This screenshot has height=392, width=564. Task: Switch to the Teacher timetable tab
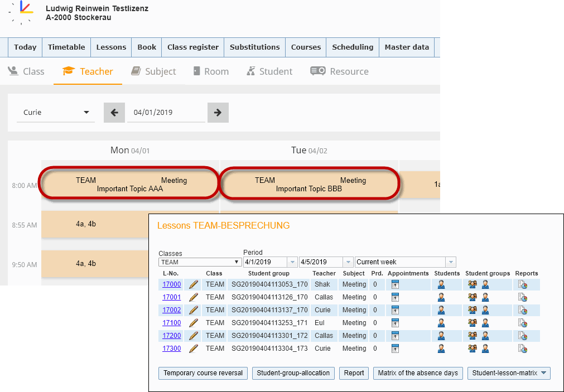[x=88, y=71]
